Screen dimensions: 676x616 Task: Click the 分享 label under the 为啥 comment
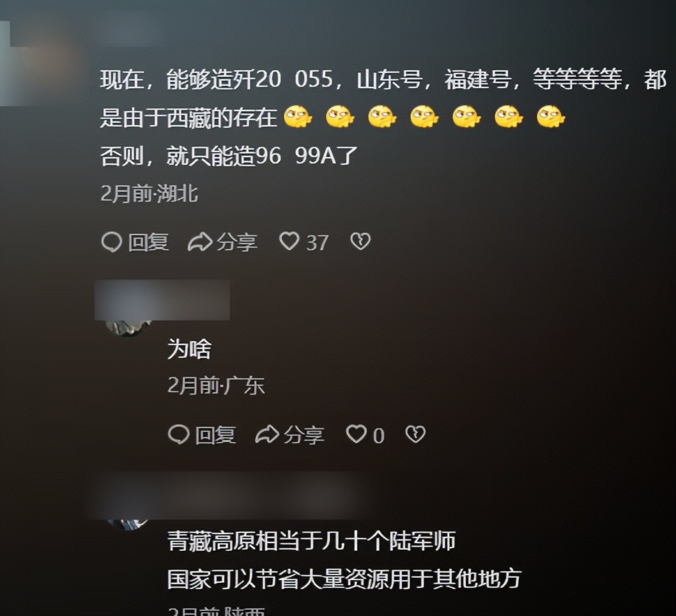[x=304, y=435]
